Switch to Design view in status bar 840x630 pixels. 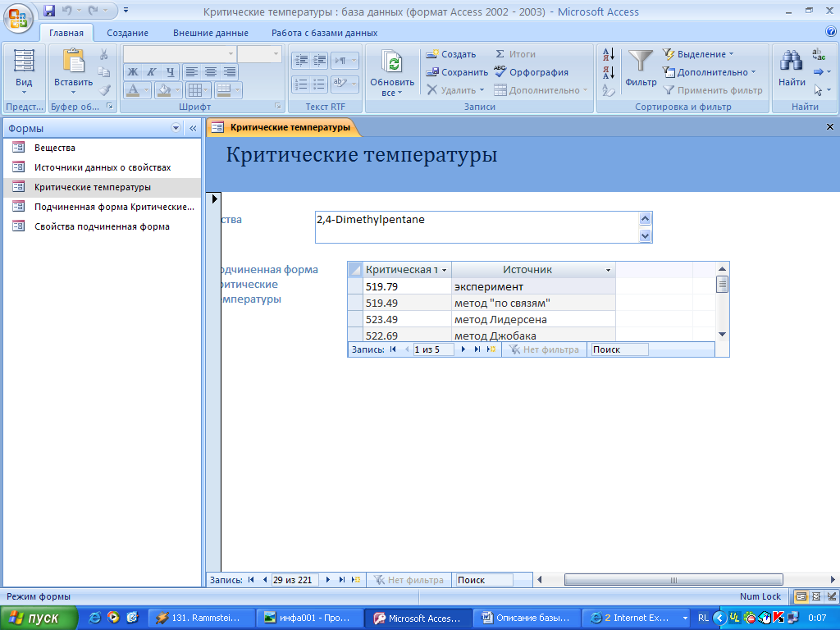point(831,596)
